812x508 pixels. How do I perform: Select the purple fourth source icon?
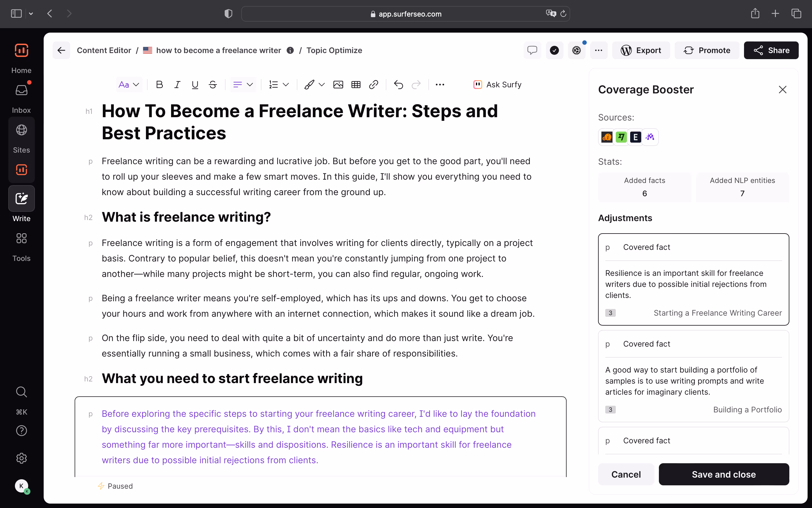point(650,137)
